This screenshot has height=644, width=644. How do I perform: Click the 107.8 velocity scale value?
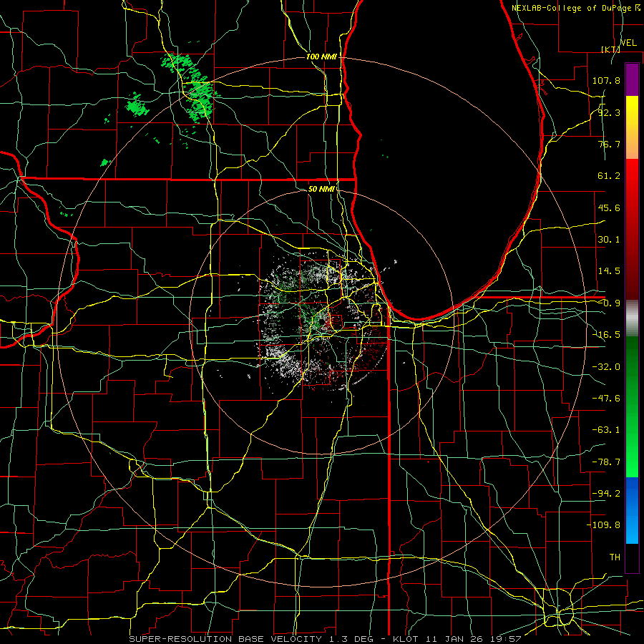pyautogui.click(x=606, y=80)
